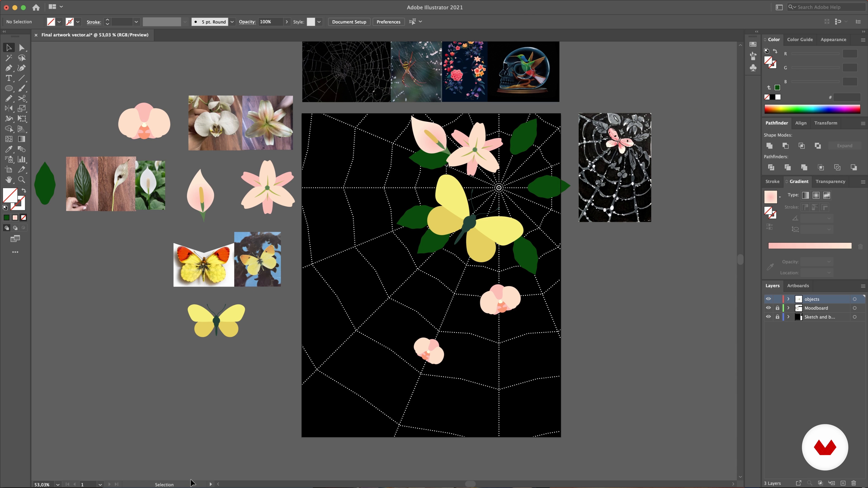Click the gradient fill swatch in Gradient panel

[x=770, y=197]
